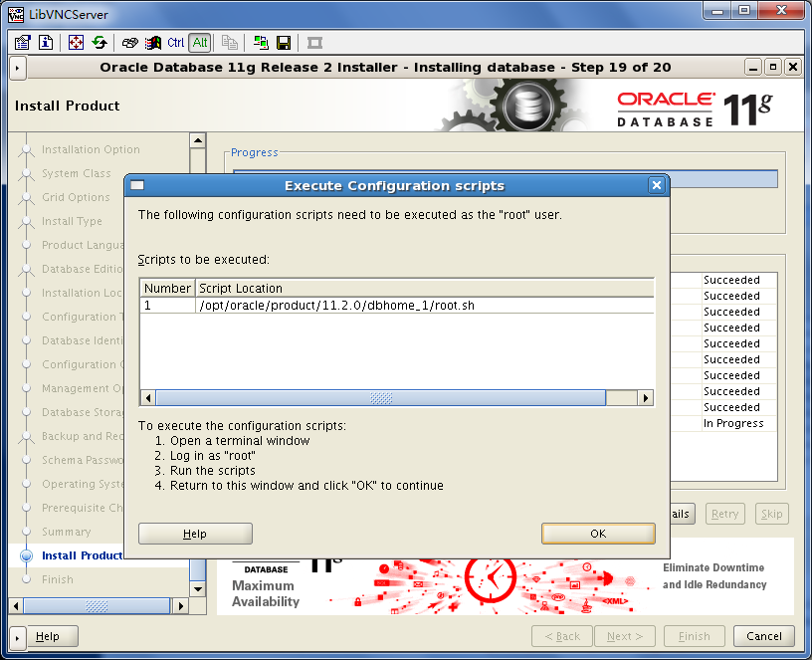Open Help in the configuration scripts dialog
Image resolution: width=812 pixels, height=660 pixels.
195,534
